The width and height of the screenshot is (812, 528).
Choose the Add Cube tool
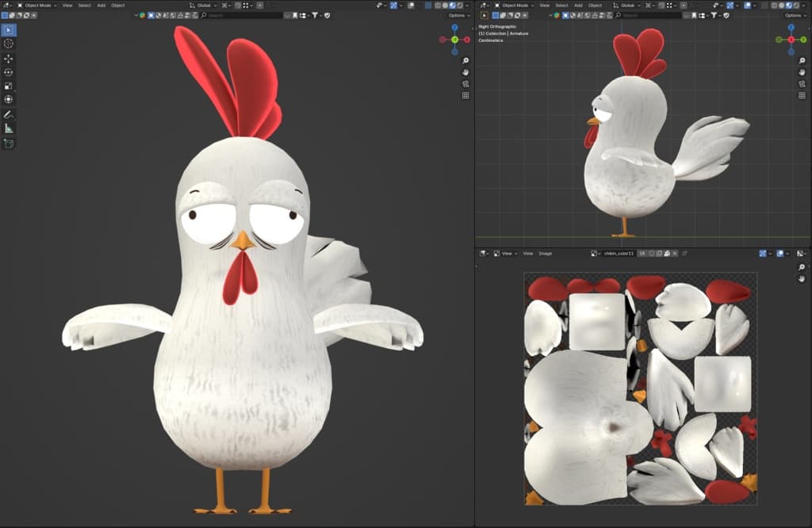[x=9, y=143]
